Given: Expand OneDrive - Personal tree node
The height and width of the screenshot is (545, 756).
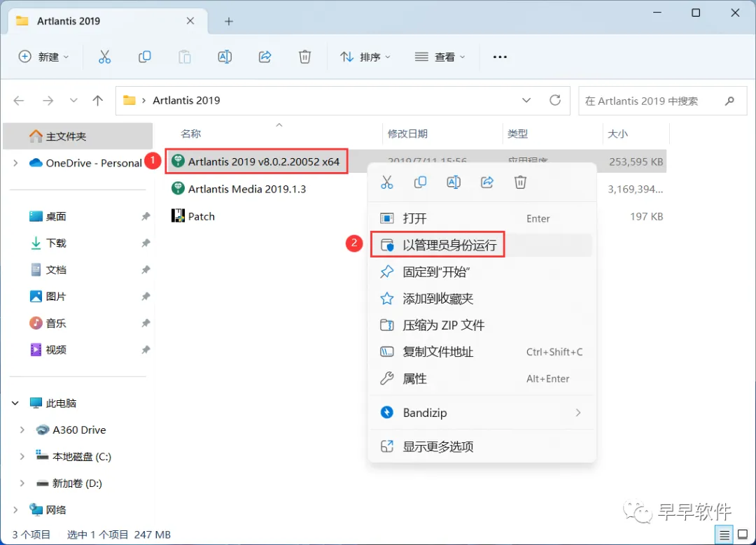Looking at the screenshot, I should [x=15, y=163].
